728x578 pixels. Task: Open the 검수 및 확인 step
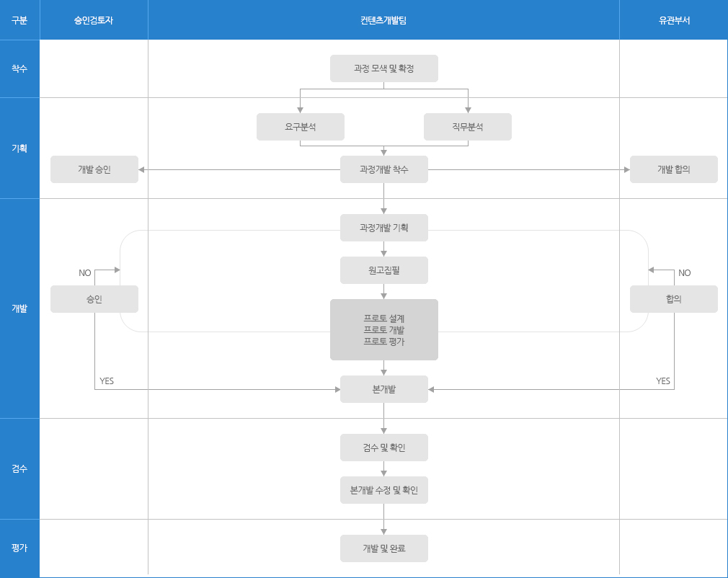pos(383,448)
